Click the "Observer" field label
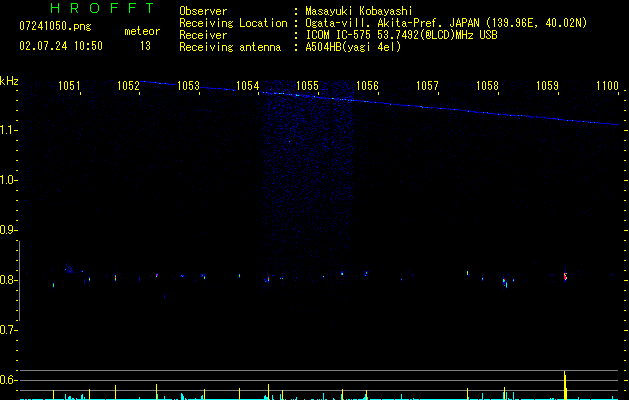Viewport: 629px width, 400px height. click(x=203, y=11)
